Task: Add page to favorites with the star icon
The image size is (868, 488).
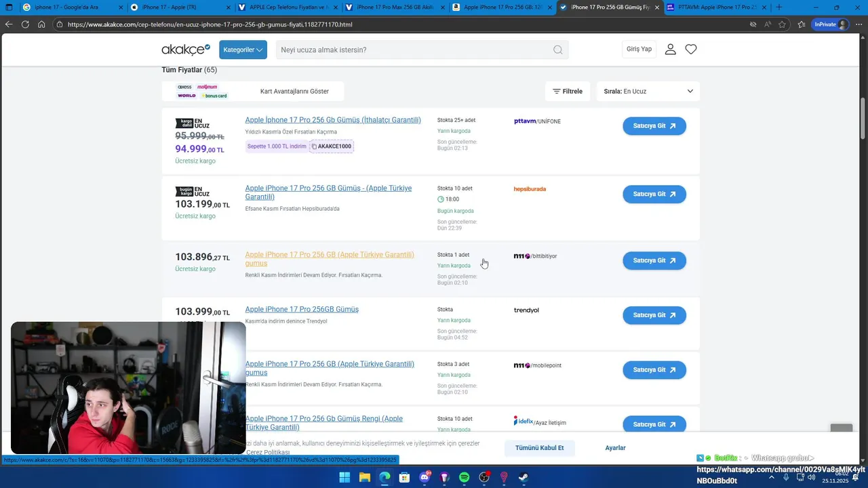Action: tap(782, 24)
